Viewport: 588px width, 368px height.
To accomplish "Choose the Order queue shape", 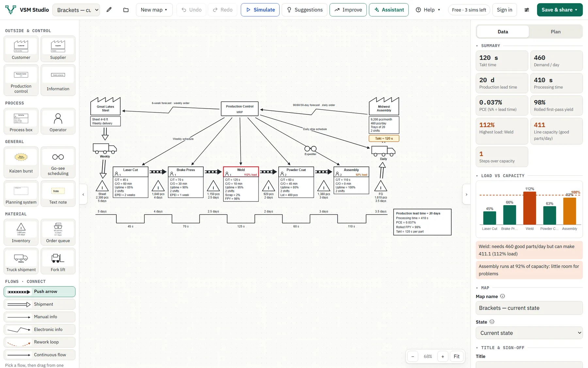I will tap(58, 232).
